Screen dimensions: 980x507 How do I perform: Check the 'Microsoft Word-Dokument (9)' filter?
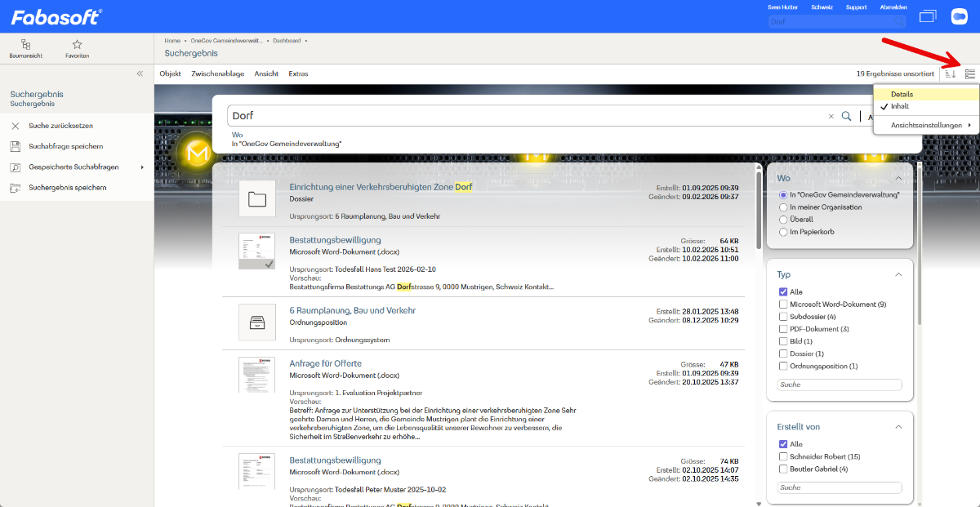click(x=783, y=305)
